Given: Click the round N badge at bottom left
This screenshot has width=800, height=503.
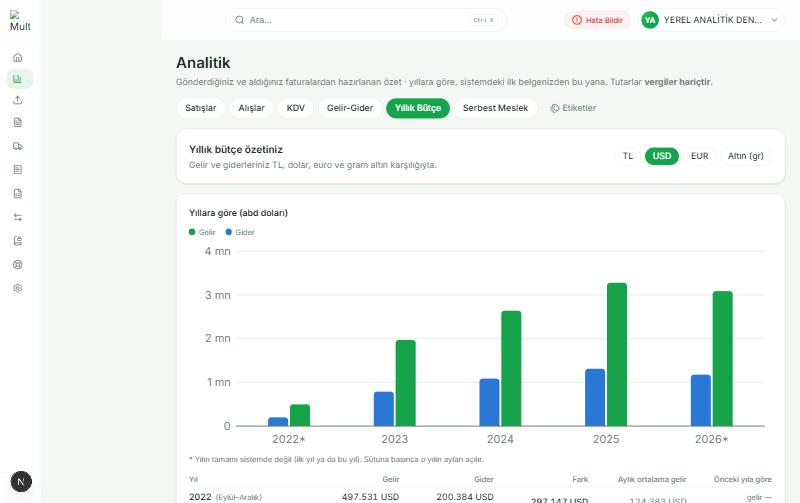Looking at the screenshot, I should tap(21, 482).
